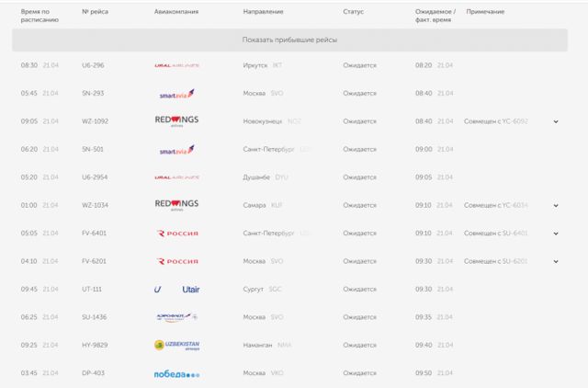Expand details for flight FV-6201 row
The image size is (588, 388).
pyautogui.click(x=556, y=261)
